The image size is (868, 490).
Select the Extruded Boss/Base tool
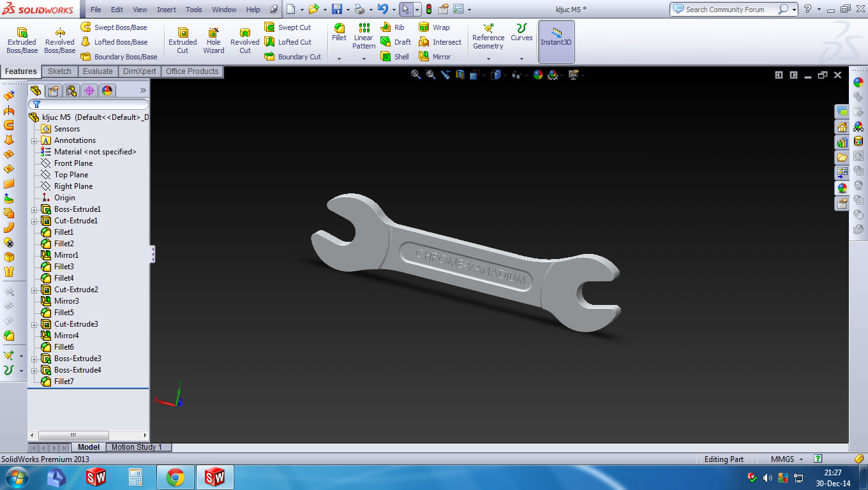[x=22, y=41]
